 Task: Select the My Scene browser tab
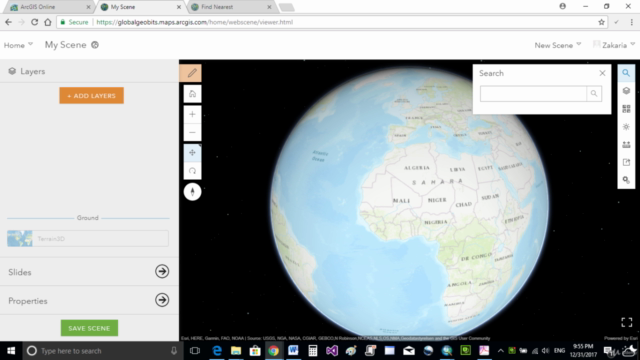pos(140,7)
